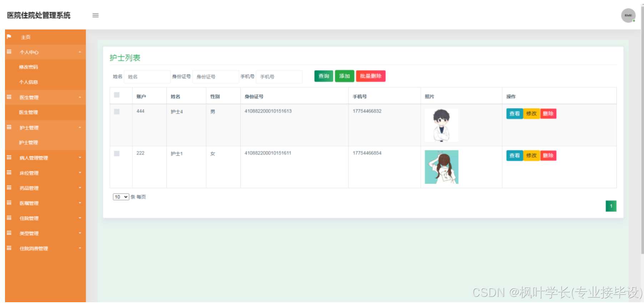Open 个人信息 in the sidebar

tap(28, 82)
